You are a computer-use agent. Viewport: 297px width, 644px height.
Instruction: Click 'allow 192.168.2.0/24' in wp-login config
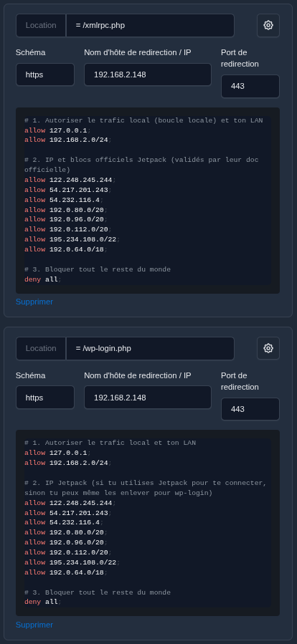[68, 463]
